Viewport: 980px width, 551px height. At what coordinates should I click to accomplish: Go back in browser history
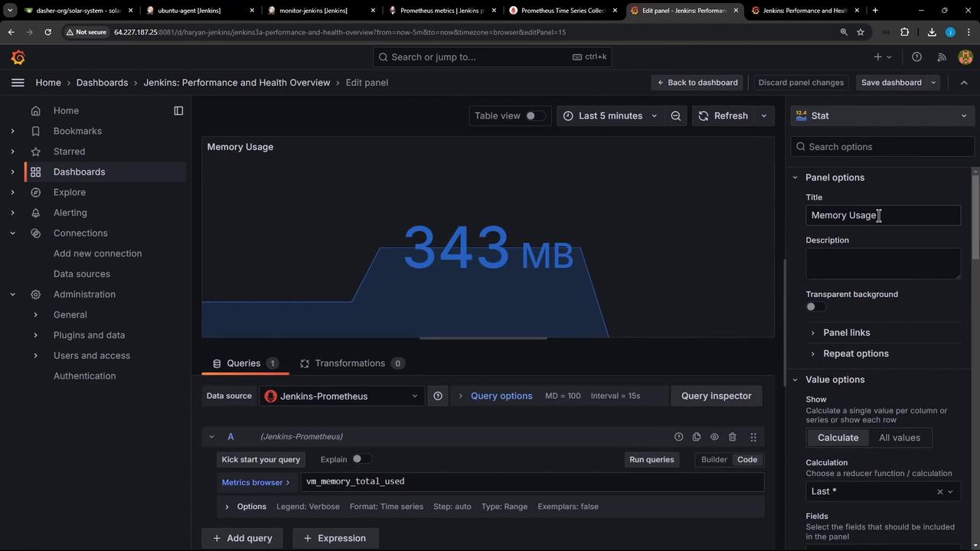pyautogui.click(x=11, y=32)
